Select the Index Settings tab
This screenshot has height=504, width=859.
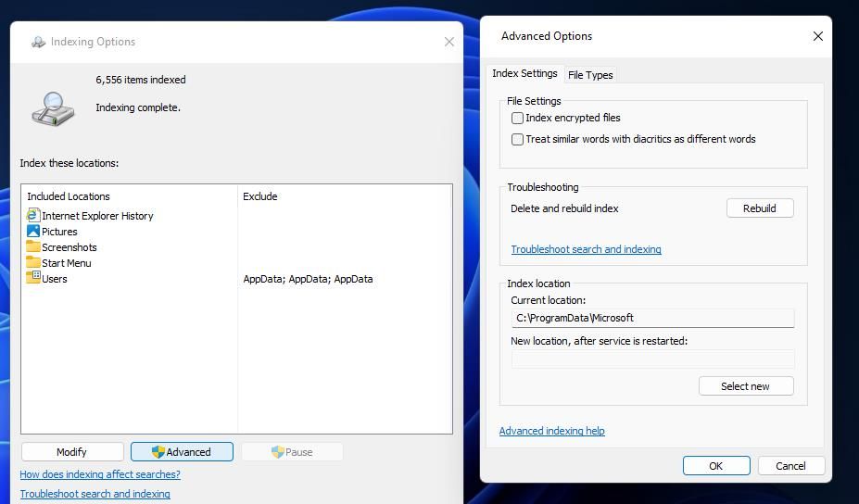pyautogui.click(x=524, y=73)
